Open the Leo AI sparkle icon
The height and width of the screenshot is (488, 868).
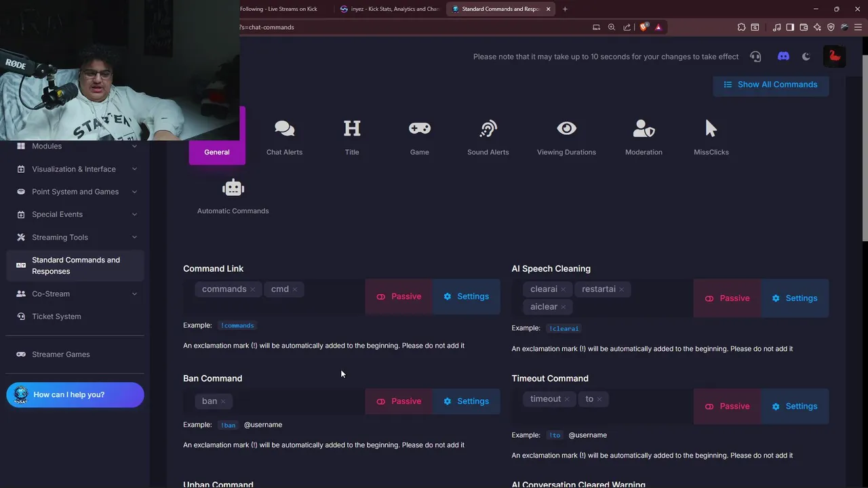(817, 27)
